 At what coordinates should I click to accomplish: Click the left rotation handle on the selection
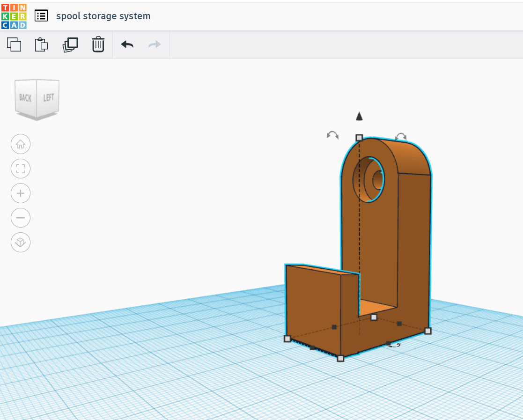click(x=332, y=135)
